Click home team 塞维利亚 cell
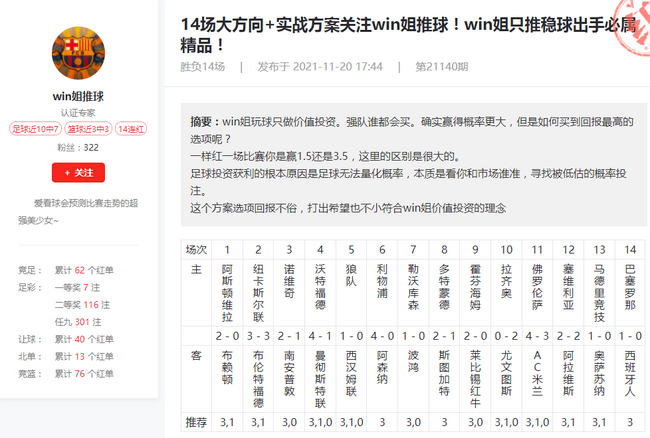The width and height of the screenshot is (650, 438). tap(568, 293)
